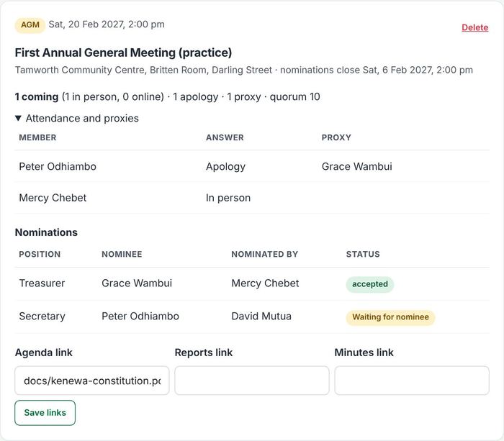The height and width of the screenshot is (441, 504).
Task: Collapse the Attendance and proxies section
Action: tap(77, 118)
